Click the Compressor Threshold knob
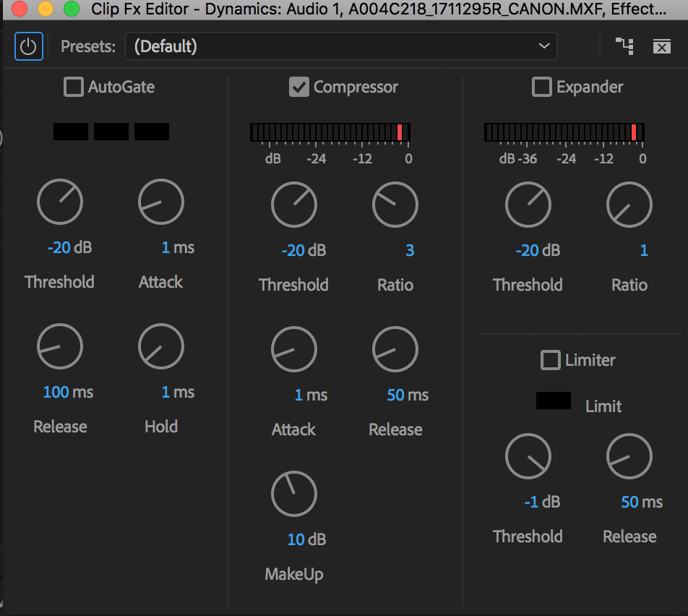The height and width of the screenshot is (616, 688). pos(294,205)
